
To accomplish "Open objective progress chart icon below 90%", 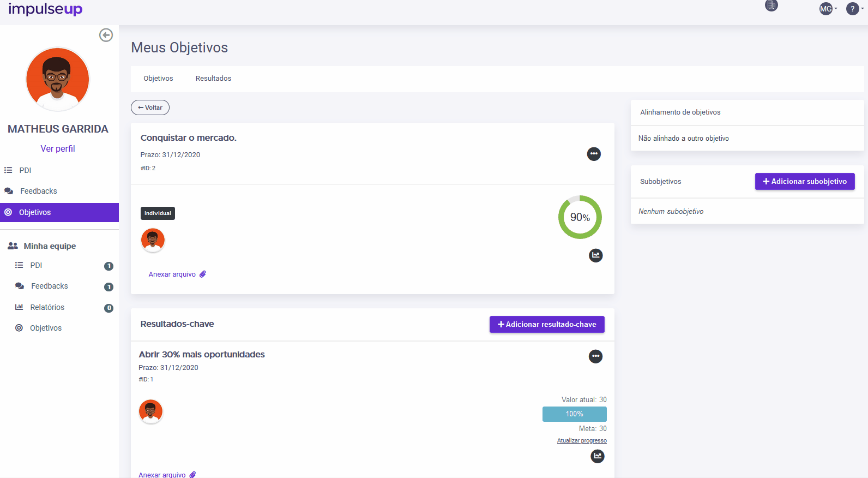I will [x=596, y=255].
